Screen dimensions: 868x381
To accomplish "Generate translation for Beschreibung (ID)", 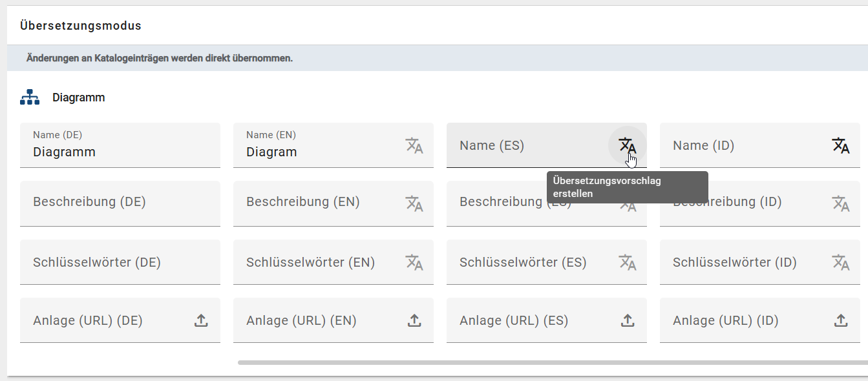I will 841,203.
